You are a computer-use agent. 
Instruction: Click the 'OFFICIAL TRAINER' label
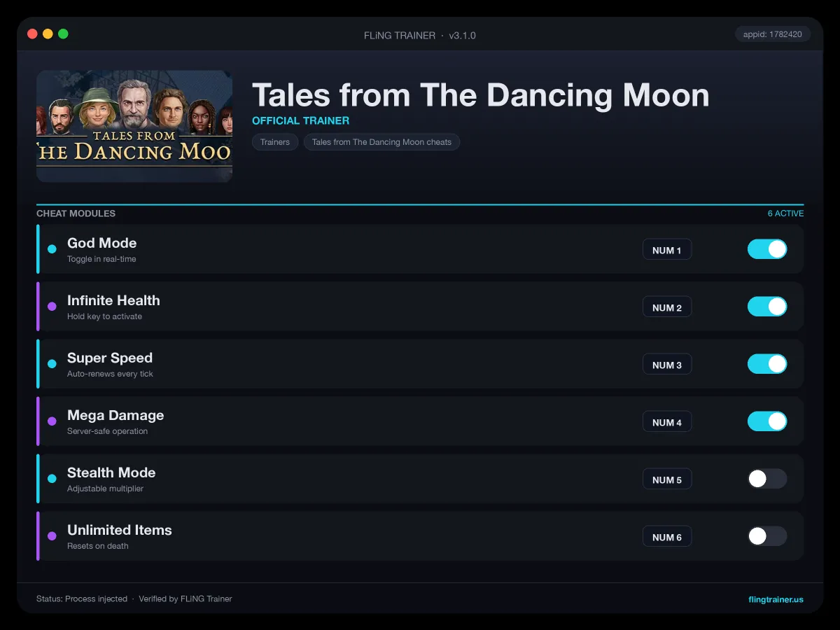click(x=301, y=120)
